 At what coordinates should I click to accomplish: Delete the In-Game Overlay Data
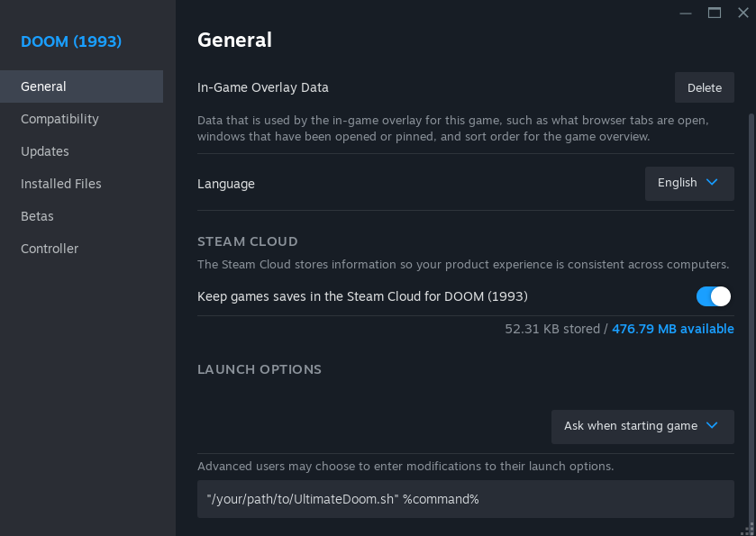[704, 87]
